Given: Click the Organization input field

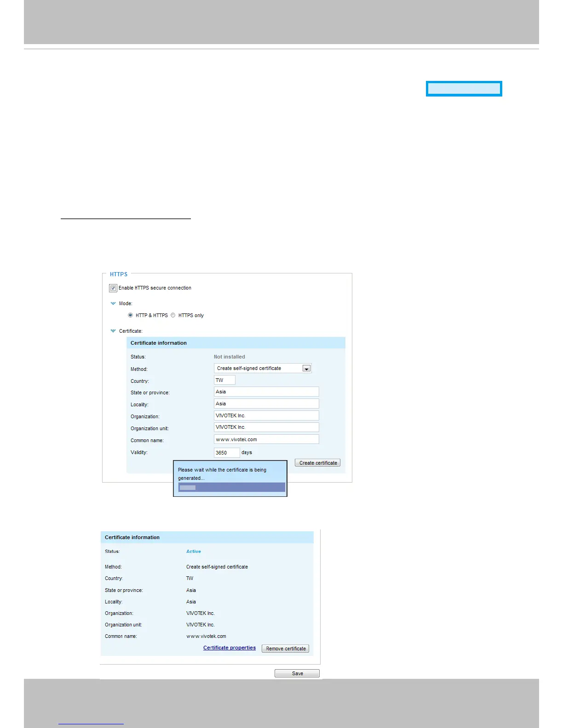Looking at the screenshot, I should (266, 415).
